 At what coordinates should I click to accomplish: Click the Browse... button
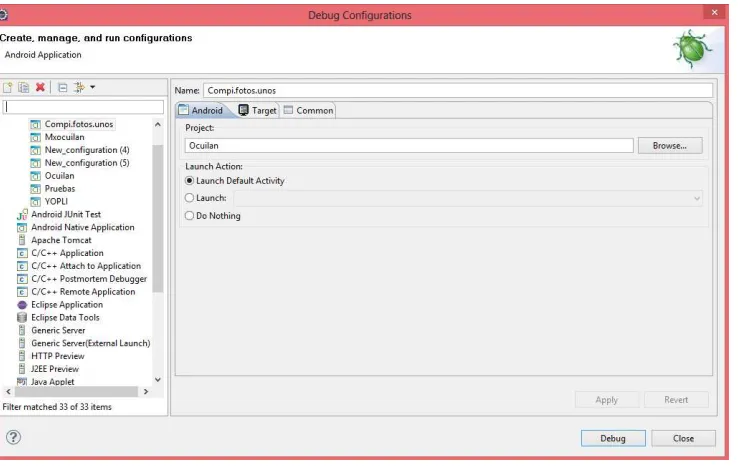670,146
